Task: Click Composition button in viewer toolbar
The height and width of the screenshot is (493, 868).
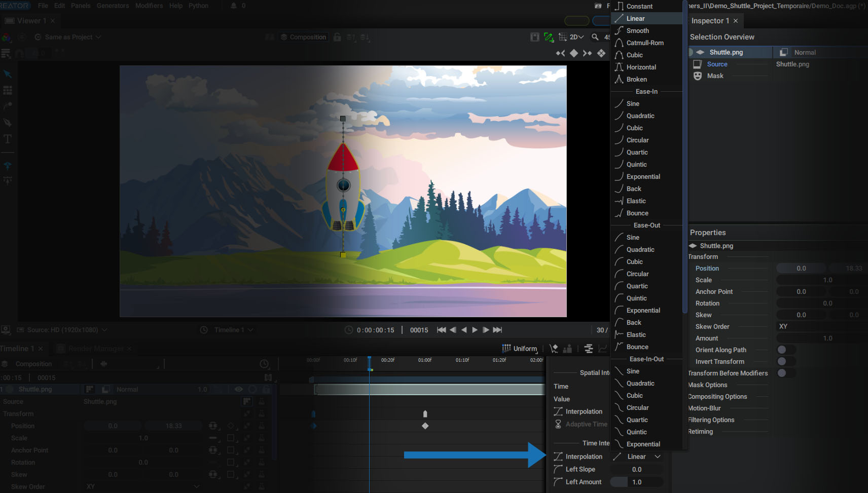Action: [303, 37]
